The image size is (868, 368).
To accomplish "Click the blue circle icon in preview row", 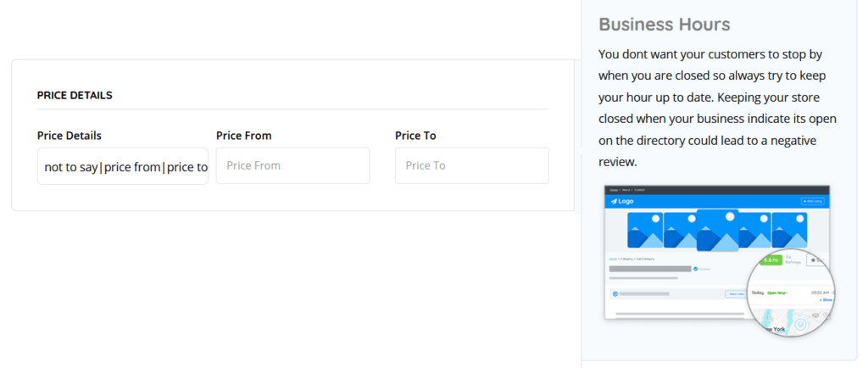I will coord(615,294).
